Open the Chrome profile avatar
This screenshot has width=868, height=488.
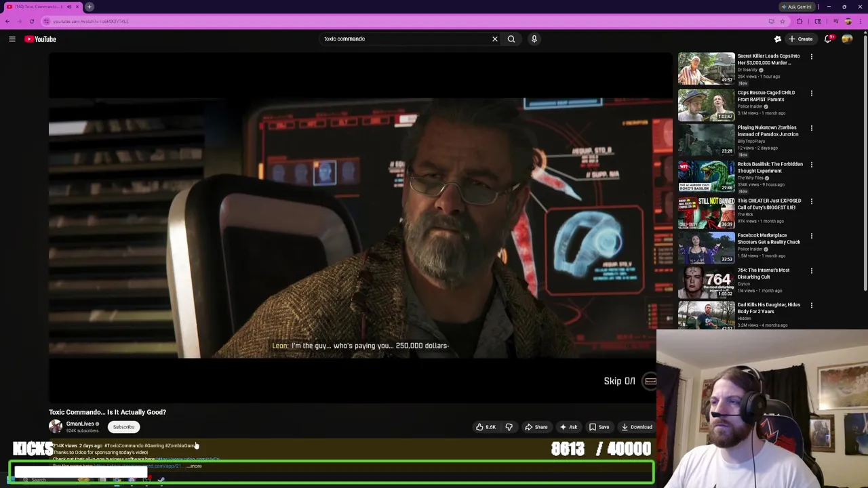pyautogui.click(x=848, y=21)
